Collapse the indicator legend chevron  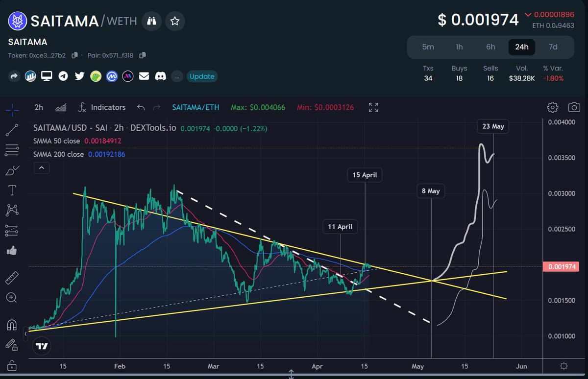[x=41, y=168]
